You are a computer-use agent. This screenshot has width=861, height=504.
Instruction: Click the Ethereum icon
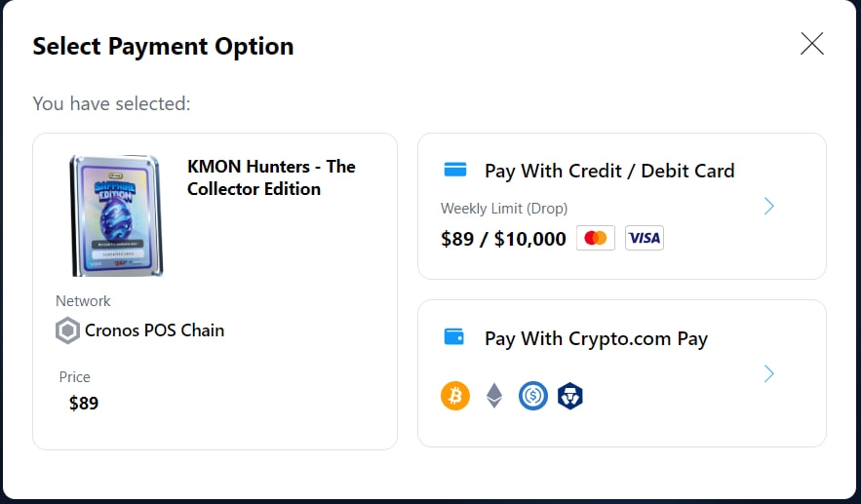tap(494, 395)
